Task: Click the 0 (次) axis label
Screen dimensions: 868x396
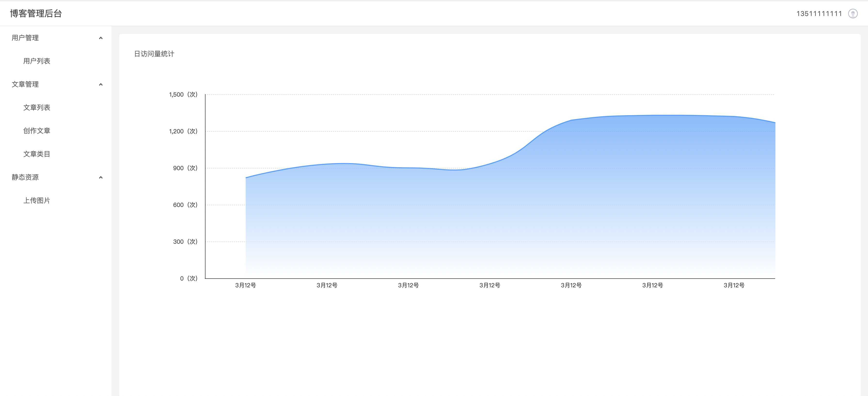Action: tap(189, 278)
